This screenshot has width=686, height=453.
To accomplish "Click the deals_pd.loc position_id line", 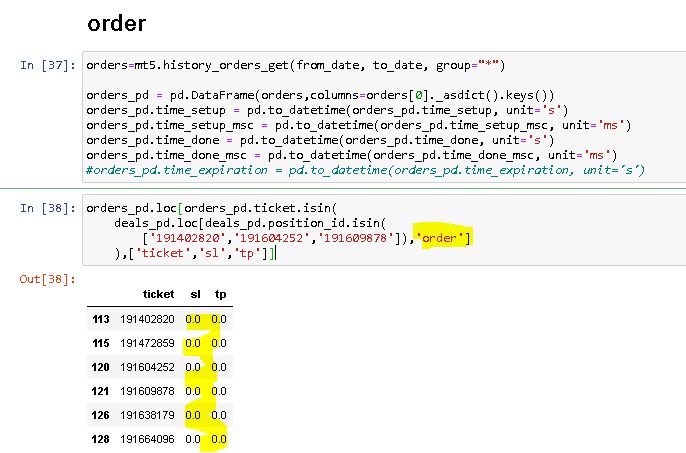I will (250, 223).
